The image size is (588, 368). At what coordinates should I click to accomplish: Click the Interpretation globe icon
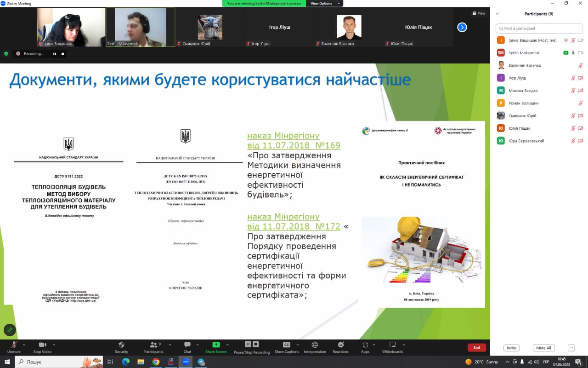click(315, 345)
